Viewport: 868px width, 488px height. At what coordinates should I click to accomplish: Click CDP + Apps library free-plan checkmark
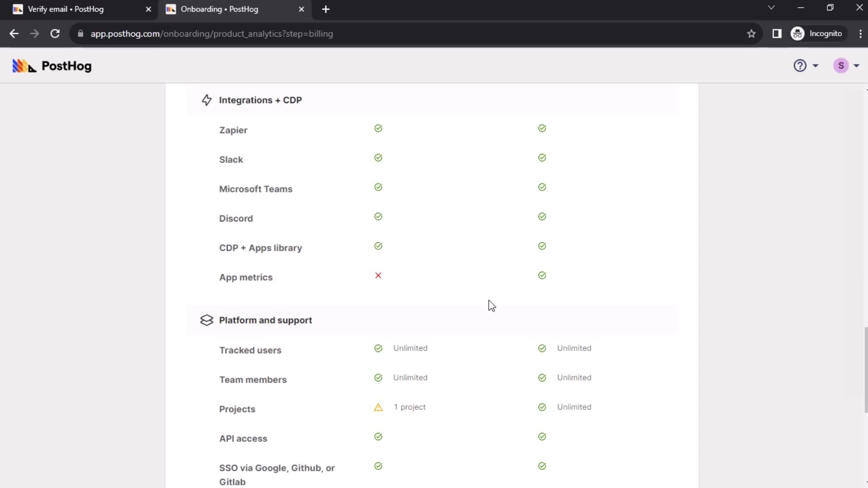click(x=378, y=246)
